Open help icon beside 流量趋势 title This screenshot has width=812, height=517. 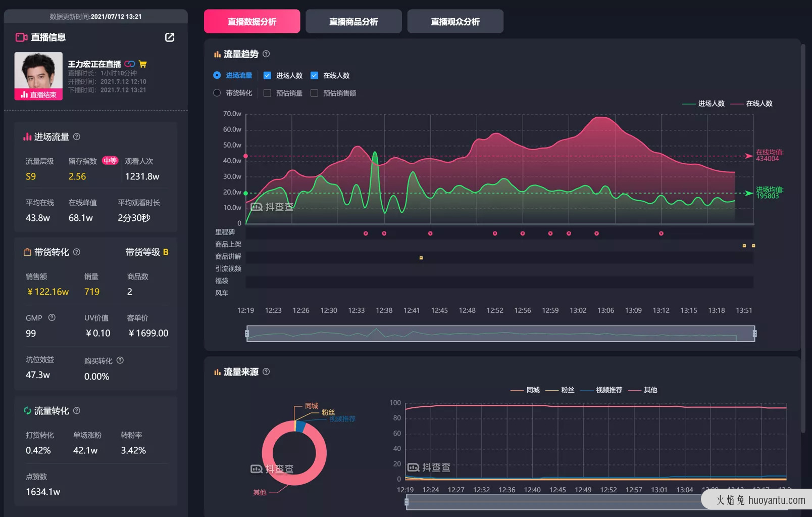[266, 54]
